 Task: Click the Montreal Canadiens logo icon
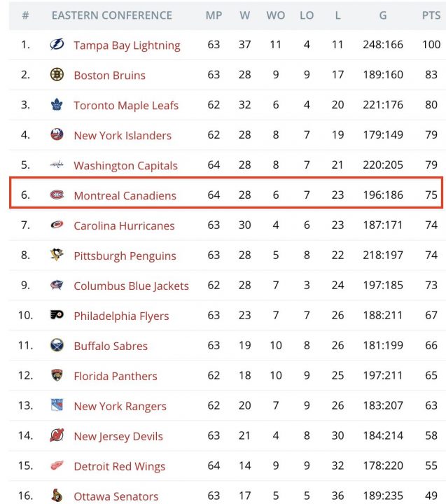57,195
